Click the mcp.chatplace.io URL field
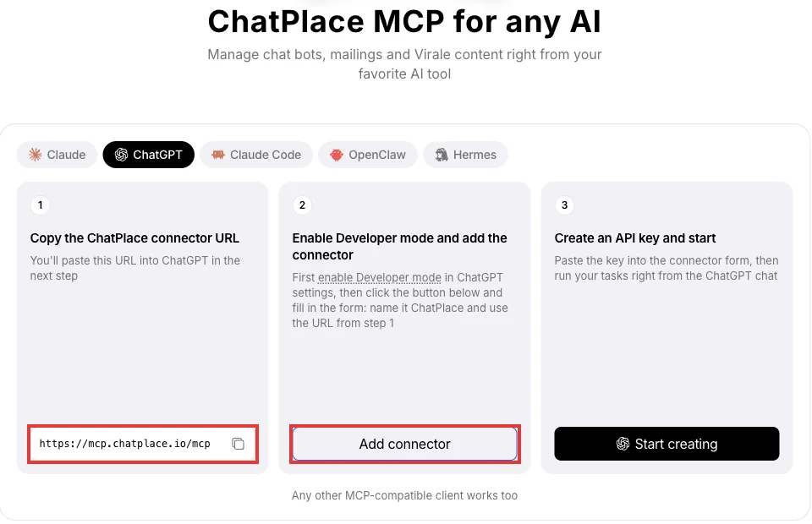 click(143, 444)
